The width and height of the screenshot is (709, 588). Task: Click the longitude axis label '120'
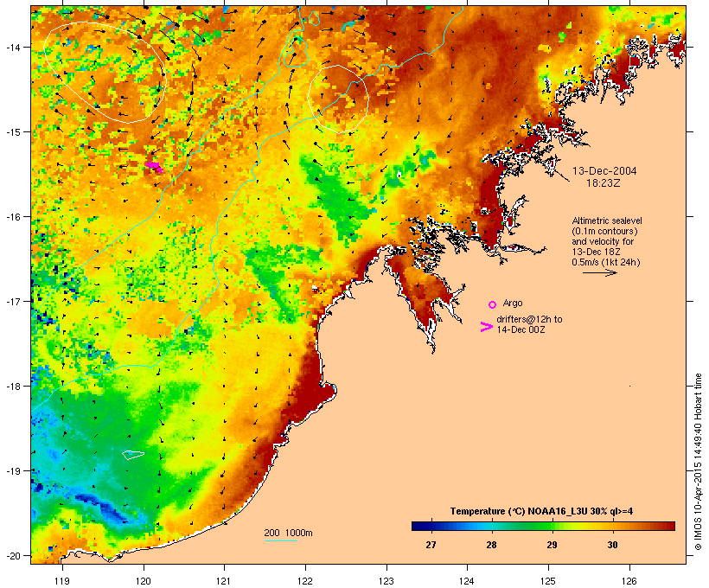144,581
